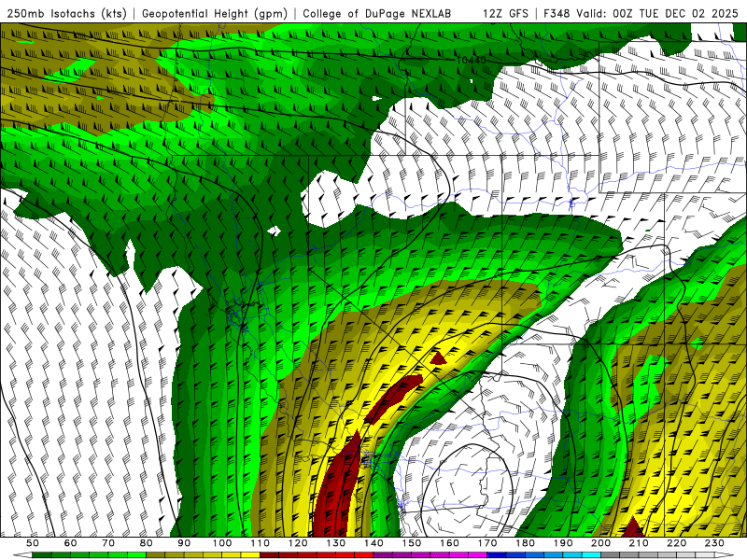747x560 pixels.
Task: Click the 'F348' forecast hour label
Action: [x=556, y=13]
